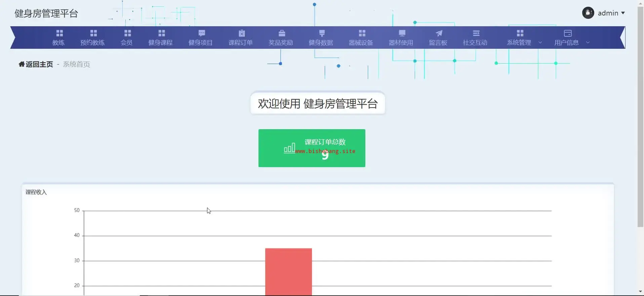The width and height of the screenshot is (644, 296).
Task: Open the 留言板 paper plane icon
Action: pyautogui.click(x=439, y=33)
